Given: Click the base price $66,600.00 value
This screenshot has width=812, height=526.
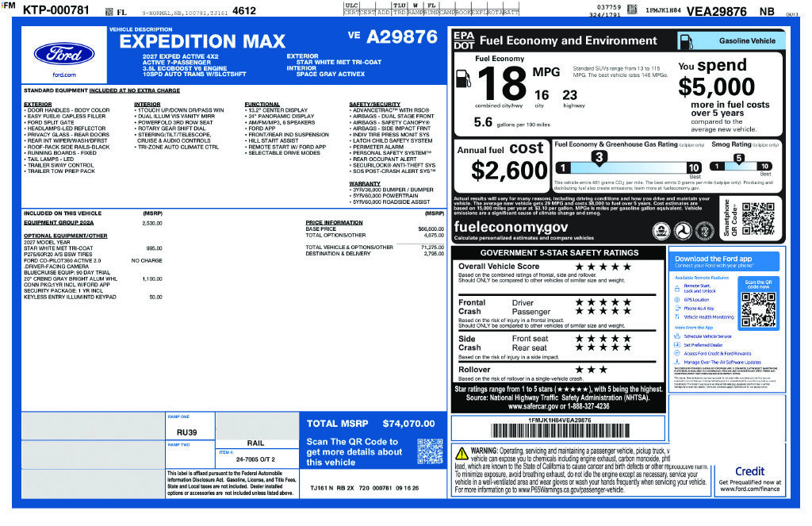Looking at the screenshot, I should tap(431, 229).
